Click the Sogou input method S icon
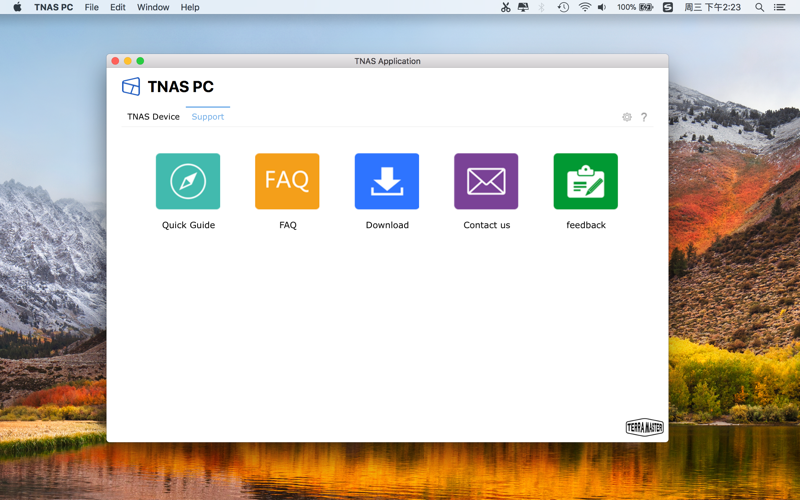 pyautogui.click(x=668, y=7)
